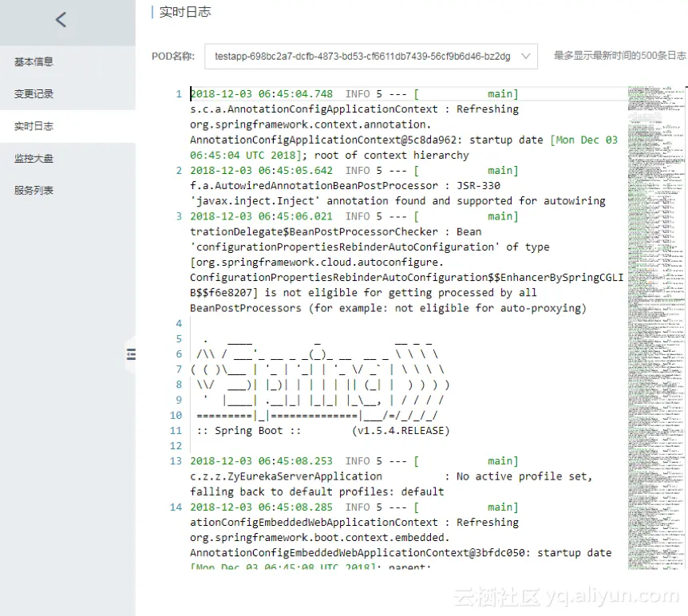Click log line number 13

click(x=176, y=461)
